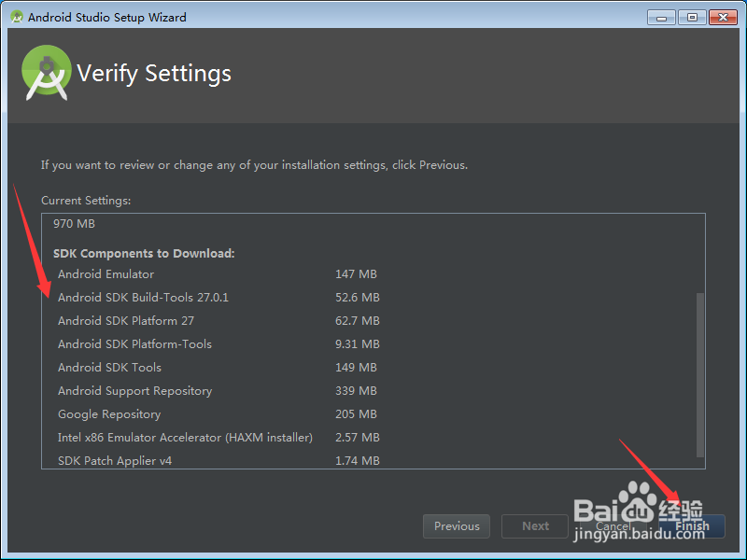Screen dimensions: 747x560
Task: Click Finish to start installation
Action: point(692,526)
